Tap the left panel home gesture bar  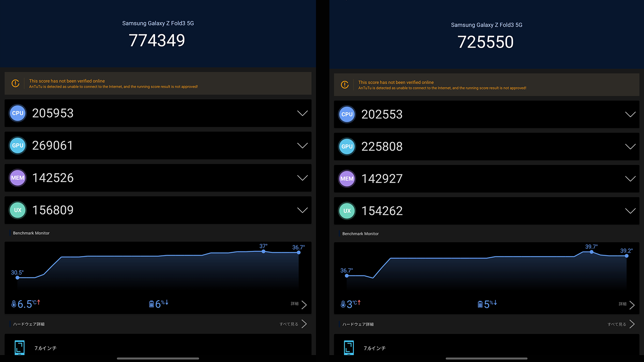(158, 358)
